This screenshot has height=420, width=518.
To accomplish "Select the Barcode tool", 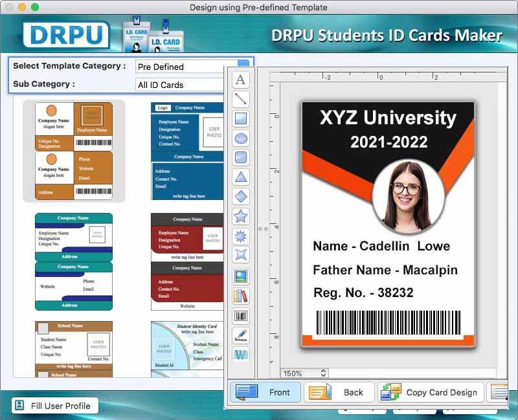I will [240, 316].
